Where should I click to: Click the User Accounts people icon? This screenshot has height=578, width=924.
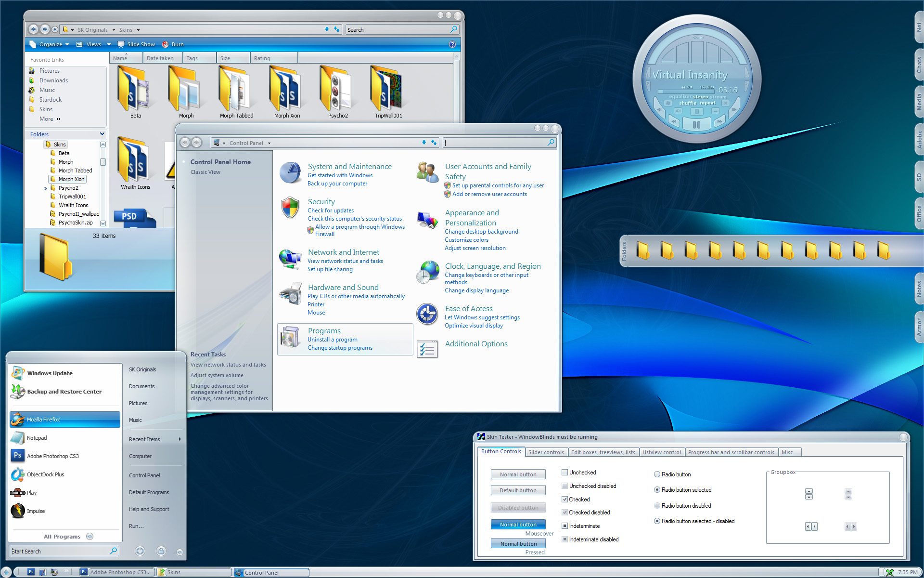point(427,172)
